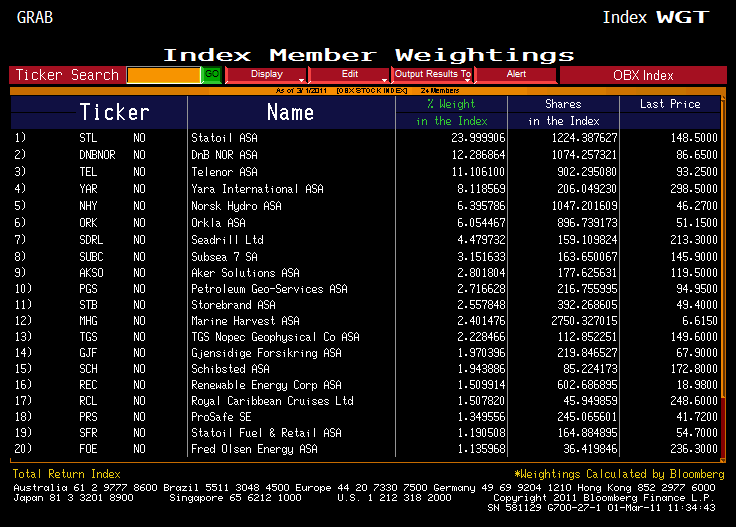Select row 19 ticker SFR

coord(88,433)
